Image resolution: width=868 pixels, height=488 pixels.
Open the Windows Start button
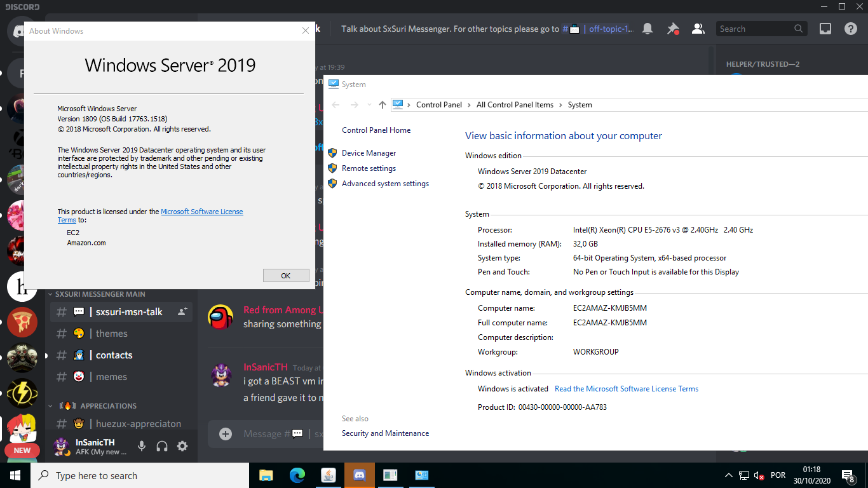point(15,475)
